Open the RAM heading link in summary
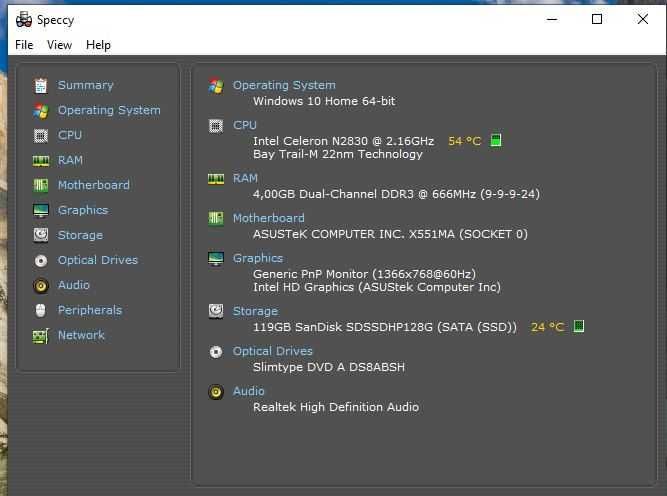 (245, 178)
